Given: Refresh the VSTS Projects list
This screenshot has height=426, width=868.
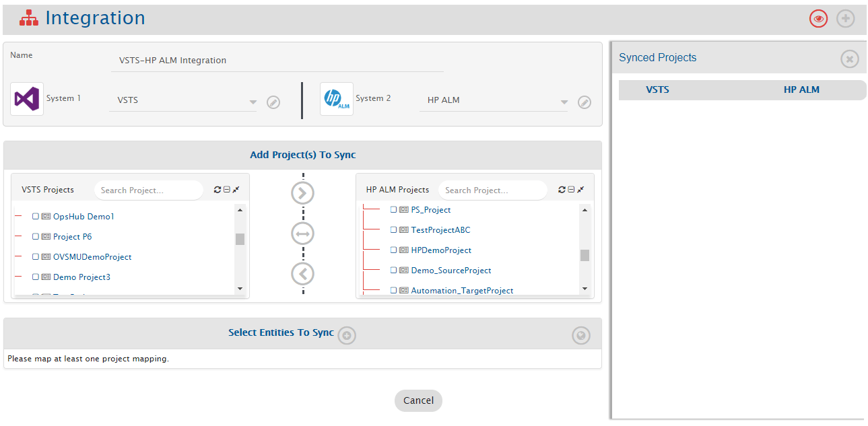Looking at the screenshot, I should click(x=218, y=190).
